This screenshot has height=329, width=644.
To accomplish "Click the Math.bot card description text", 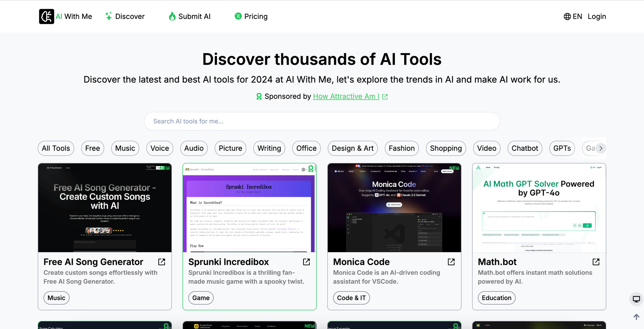I will click(535, 277).
